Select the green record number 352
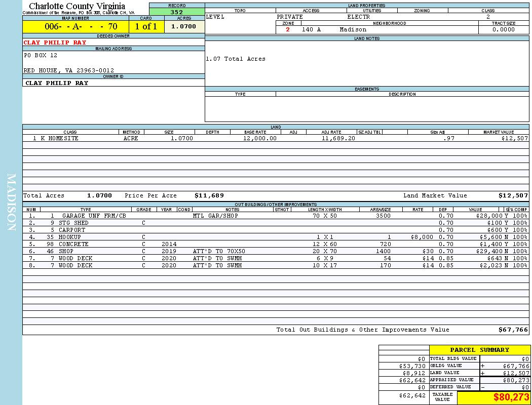 [x=177, y=13]
